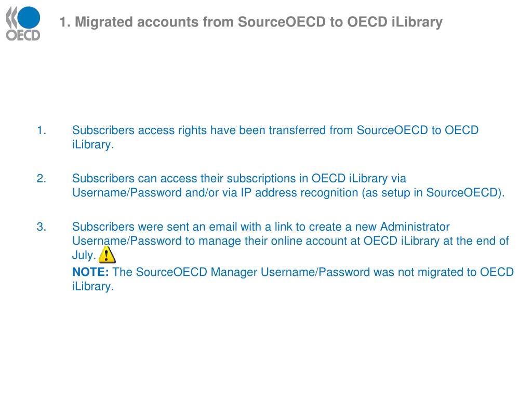Click the last iLibrary word in the note
The image size is (532, 399).
(92, 286)
